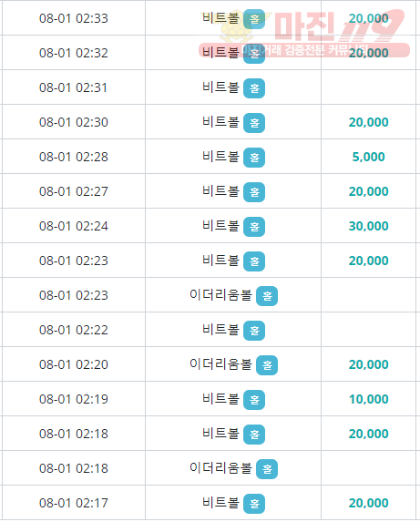
Task: Click 이더리움볼 홀 badge in the 02:20 row
Action: [x=267, y=365]
